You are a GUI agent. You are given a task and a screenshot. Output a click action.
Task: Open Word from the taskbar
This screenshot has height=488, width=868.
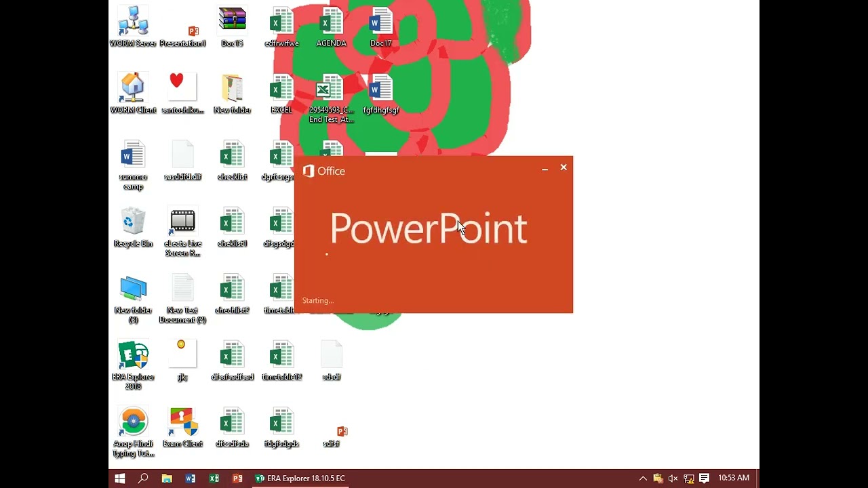(191, 479)
